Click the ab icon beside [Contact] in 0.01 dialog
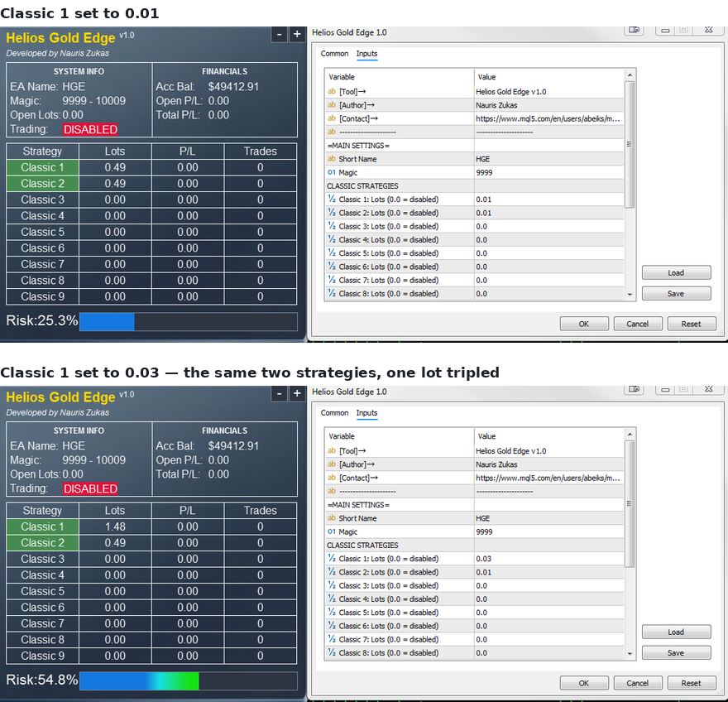Screen dimensions: 728x702 pyautogui.click(x=332, y=118)
